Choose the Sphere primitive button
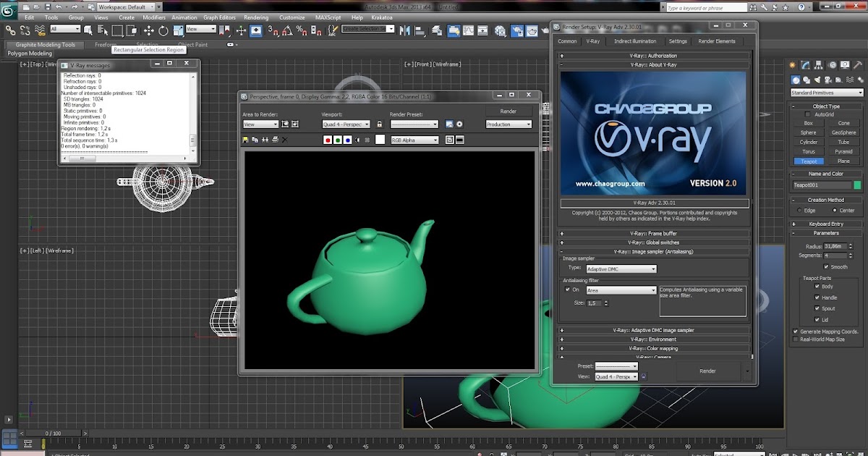Viewport: 868px width, 456px height. coord(808,132)
